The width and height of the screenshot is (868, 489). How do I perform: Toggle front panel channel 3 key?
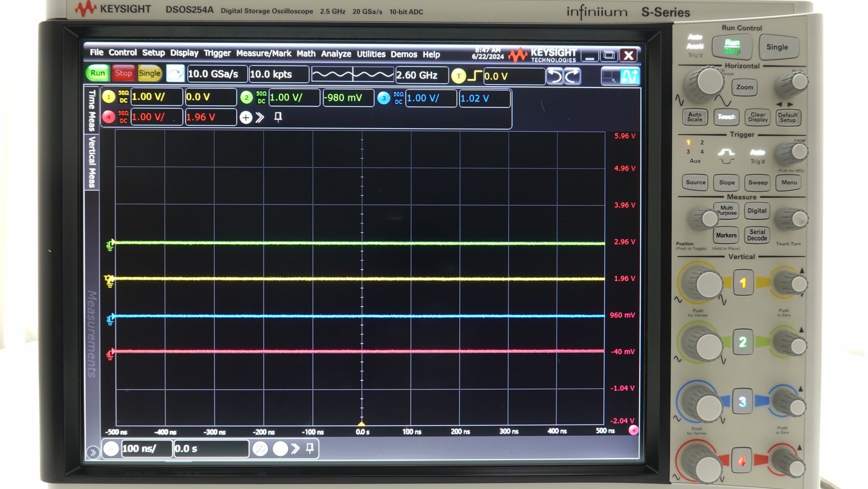(742, 402)
